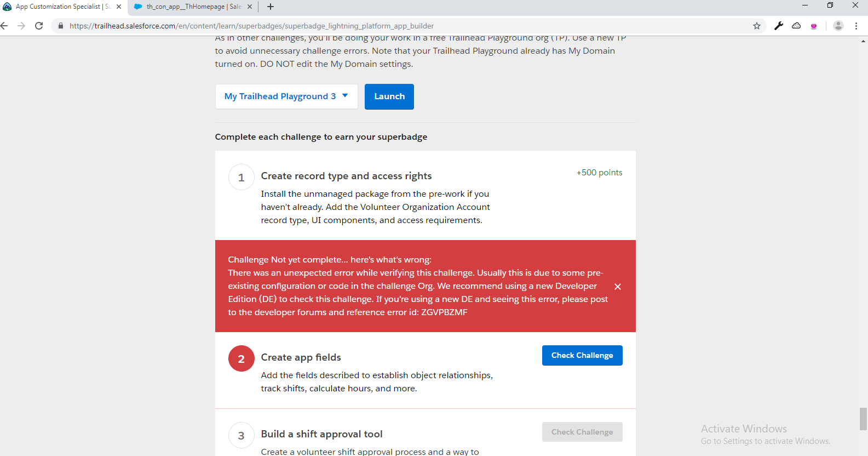
Task: View site security padlock info
Action: tap(61, 26)
